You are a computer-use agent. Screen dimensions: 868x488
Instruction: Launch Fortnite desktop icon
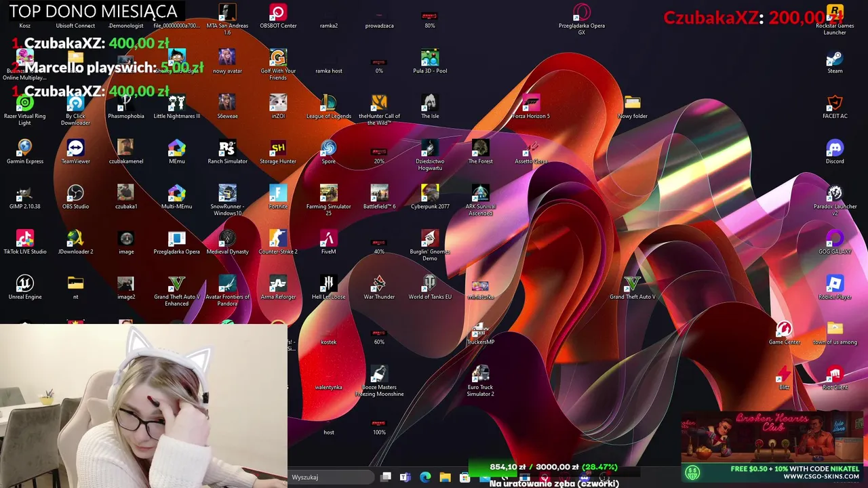point(278,194)
